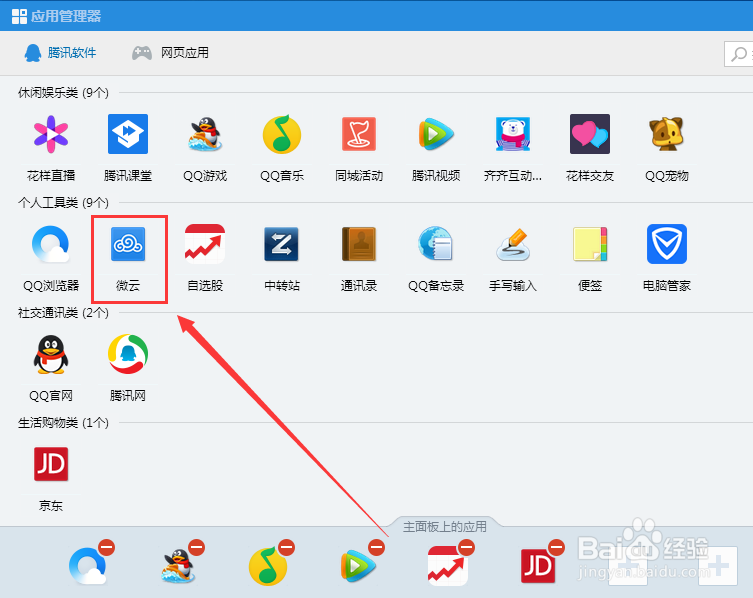Select the 微云 cloud app
Image resolution: width=753 pixels, height=598 pixels.
[x=128, y=244]
